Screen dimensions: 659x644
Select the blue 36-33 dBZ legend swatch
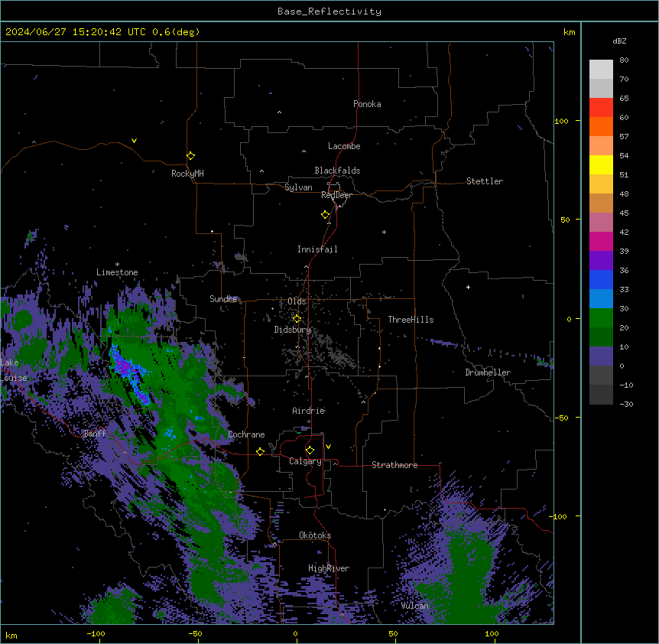tap(601, 279)
